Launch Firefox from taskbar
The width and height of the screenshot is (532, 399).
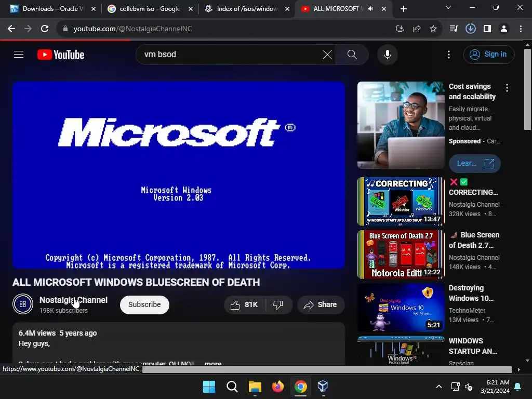pos(278,387)
